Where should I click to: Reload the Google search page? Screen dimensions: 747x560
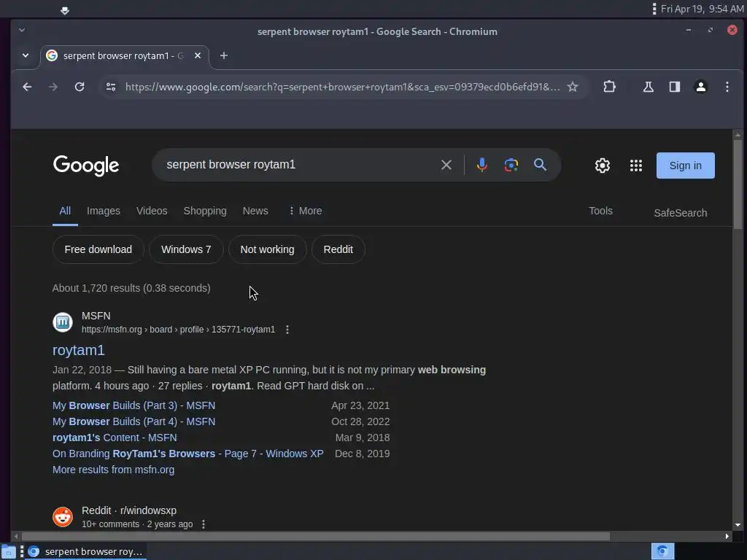tap(80, 87)
